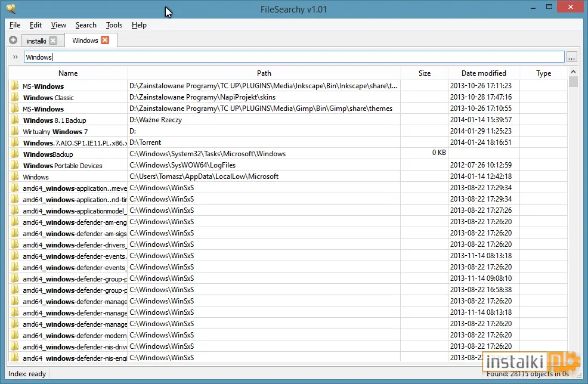Click path D:\Torrent

145,143
